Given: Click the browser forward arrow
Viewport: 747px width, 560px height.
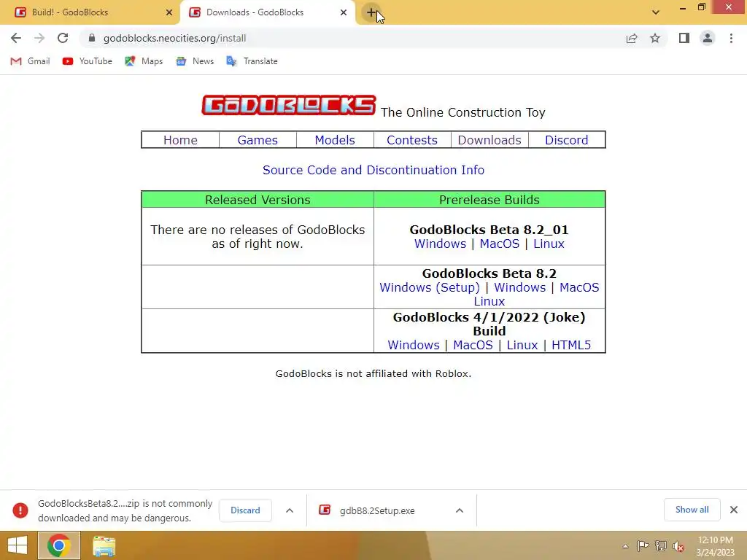Looking at the screenshot, I should pos(39,38).
